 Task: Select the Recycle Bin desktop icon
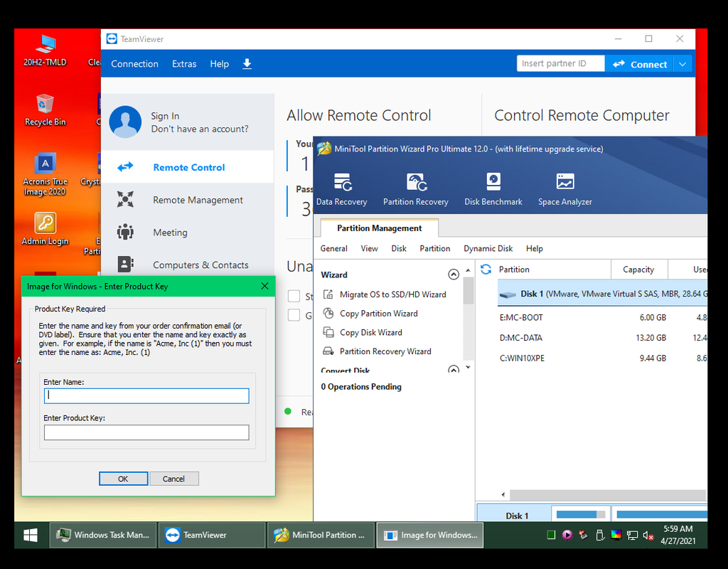click(45, 110)
